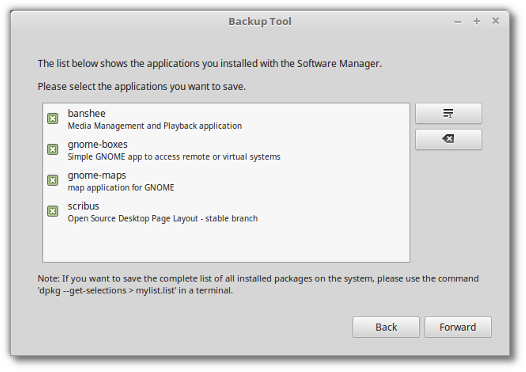This screenshot has height=372, width=526.
Task: Uncheck the scribus checkbox
Action: tap(53, 211)
